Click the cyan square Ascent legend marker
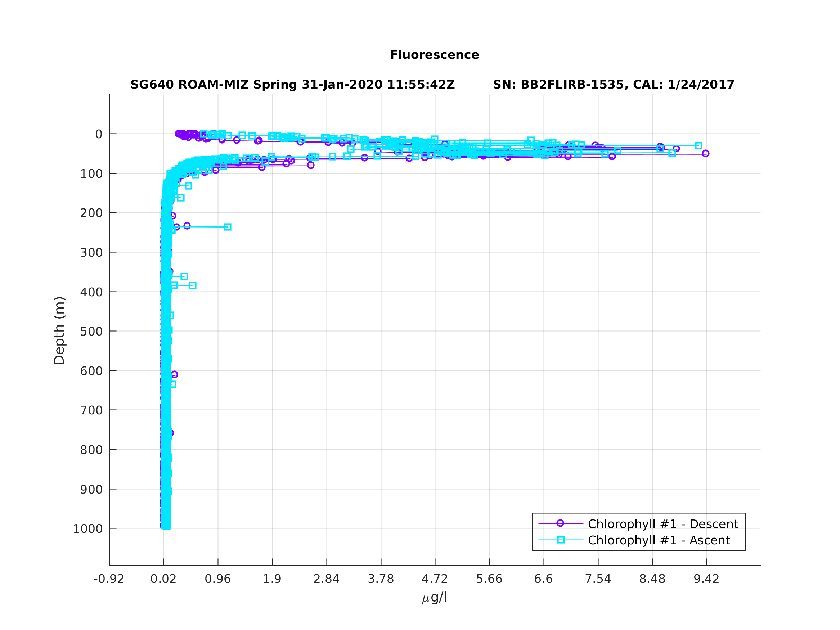Image resolution: width=840 pixels, height=630 pixels. 561,540
